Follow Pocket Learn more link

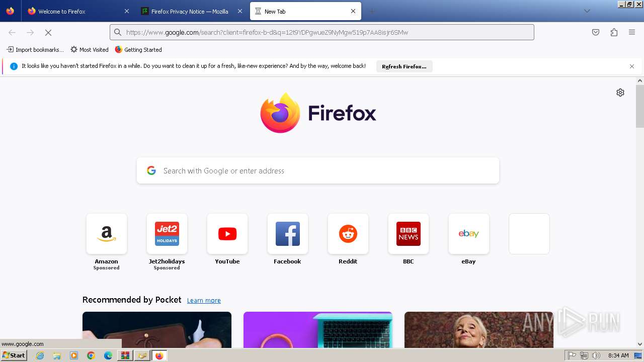[204, 300]
